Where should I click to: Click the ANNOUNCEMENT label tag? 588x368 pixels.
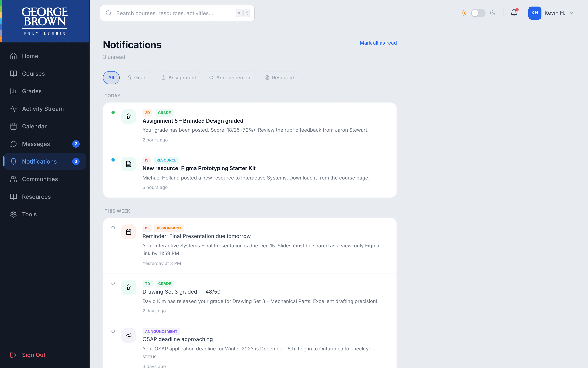coord(161,331)
